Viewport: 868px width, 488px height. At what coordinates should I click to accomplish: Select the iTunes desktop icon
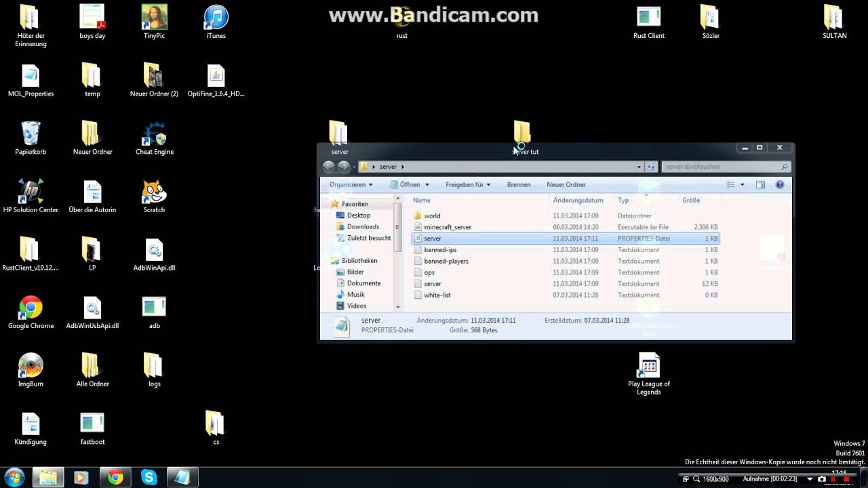tap(216, 22)
